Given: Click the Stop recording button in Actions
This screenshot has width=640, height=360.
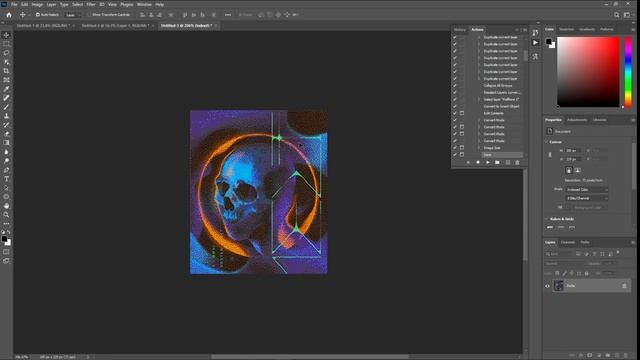Looking at the screenshot, I should 468,162.
